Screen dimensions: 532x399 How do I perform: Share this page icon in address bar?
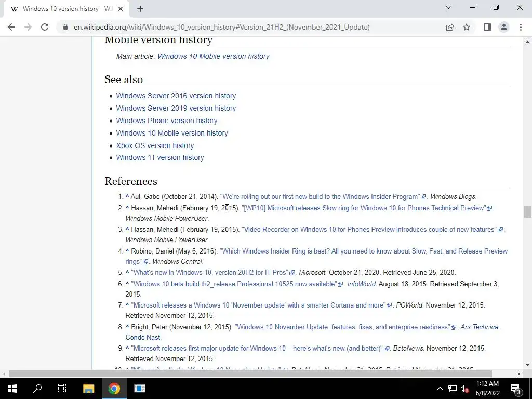coord(450,27)
